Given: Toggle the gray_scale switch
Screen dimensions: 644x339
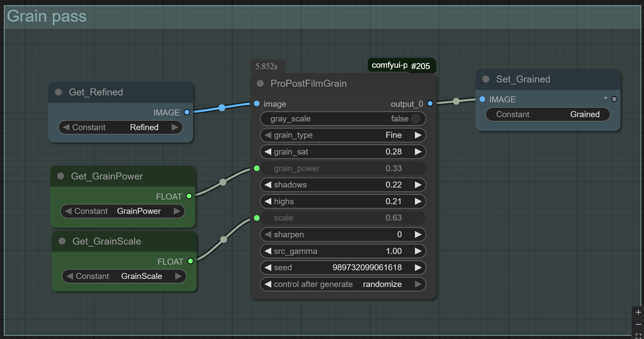Looking at the screenshot, I should [x=416, y=118].
